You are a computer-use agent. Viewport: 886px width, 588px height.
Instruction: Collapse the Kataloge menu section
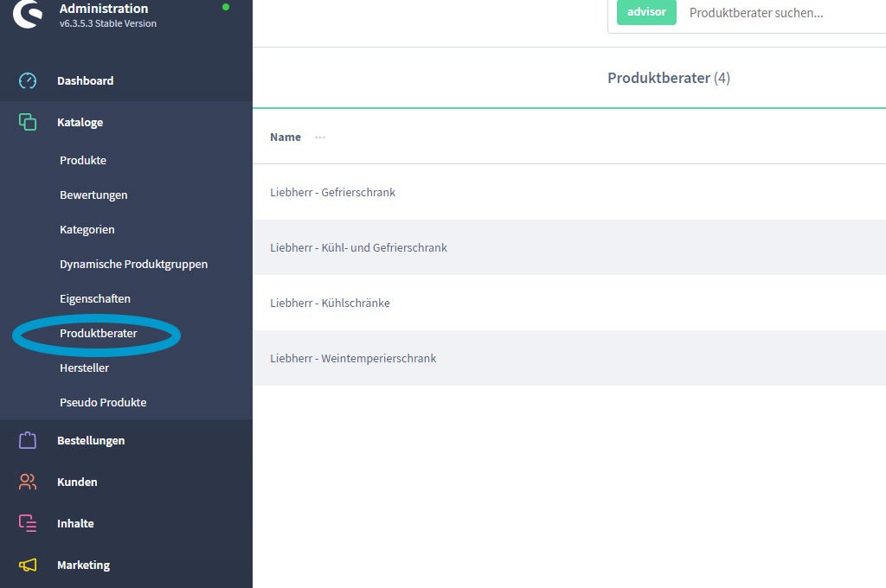coord(80,123)
